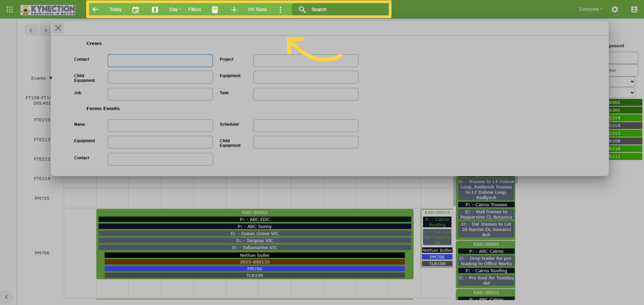Click D: - Drop trailer for pre-loading entry
The height and width of the screenshot is (305, 644).
click(x=486, y=261)
